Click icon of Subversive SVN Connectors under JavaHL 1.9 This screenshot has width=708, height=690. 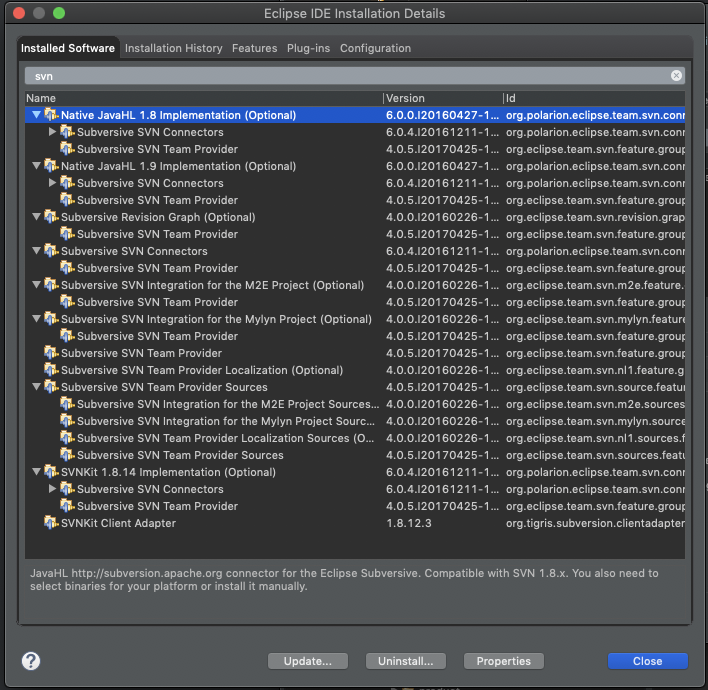67,183
